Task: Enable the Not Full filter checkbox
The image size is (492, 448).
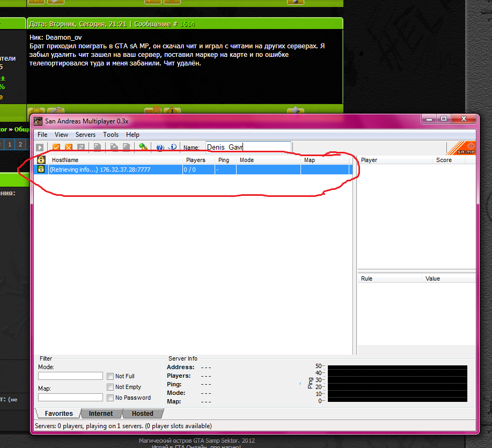Action: pyautogui.click(x=110, y=376)
